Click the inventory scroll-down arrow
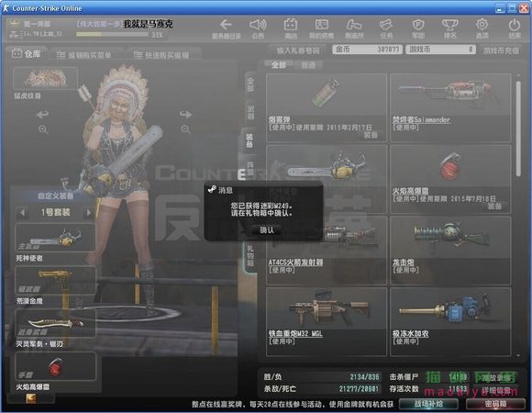Viewport: 532px width, 413px height. pyautogui.click(x=518, y=355)
